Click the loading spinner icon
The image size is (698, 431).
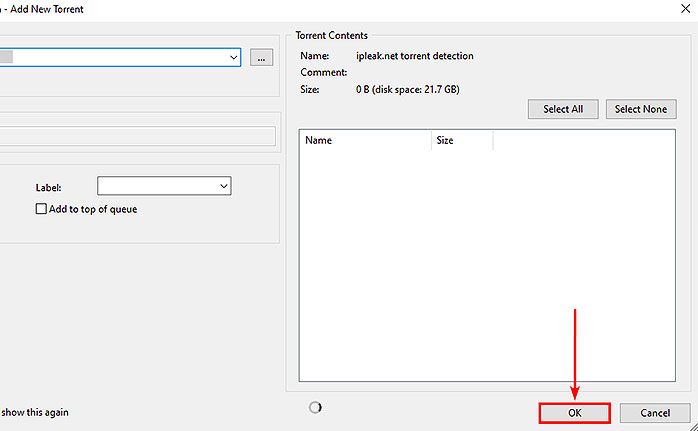tap(317, 407)
